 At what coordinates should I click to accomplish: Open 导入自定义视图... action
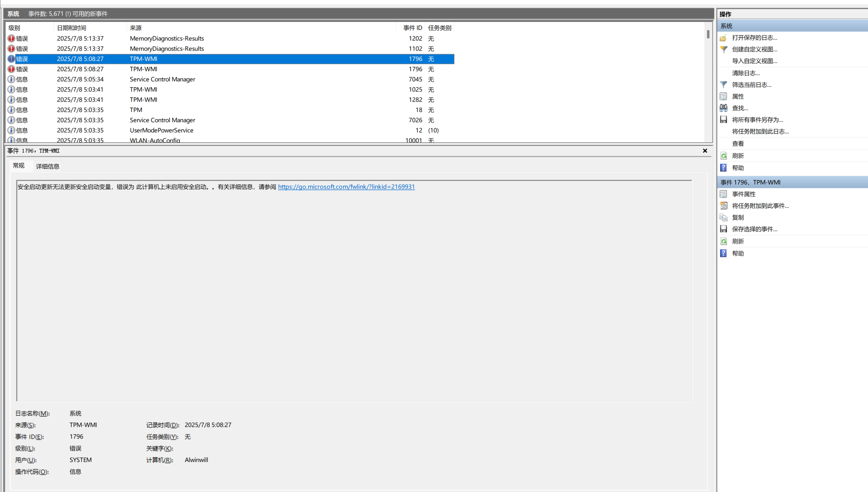(x=754, y=61)
